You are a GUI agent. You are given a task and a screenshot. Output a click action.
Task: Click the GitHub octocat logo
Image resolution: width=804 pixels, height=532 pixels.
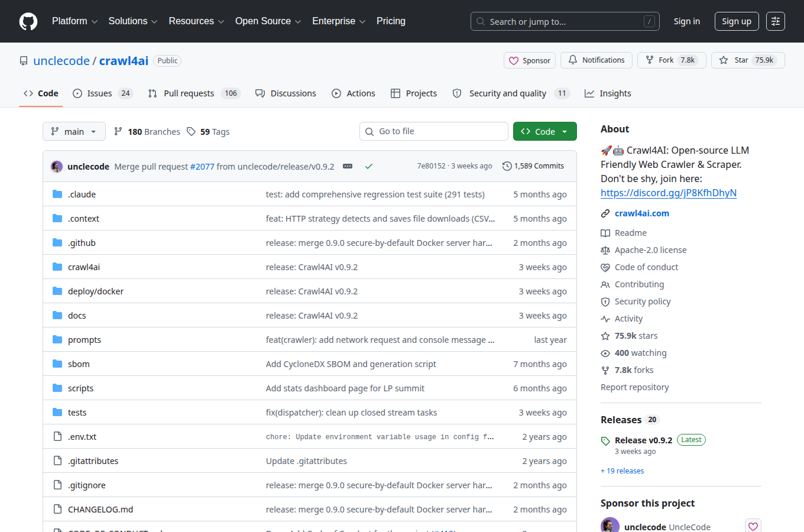tap(28, 21)
